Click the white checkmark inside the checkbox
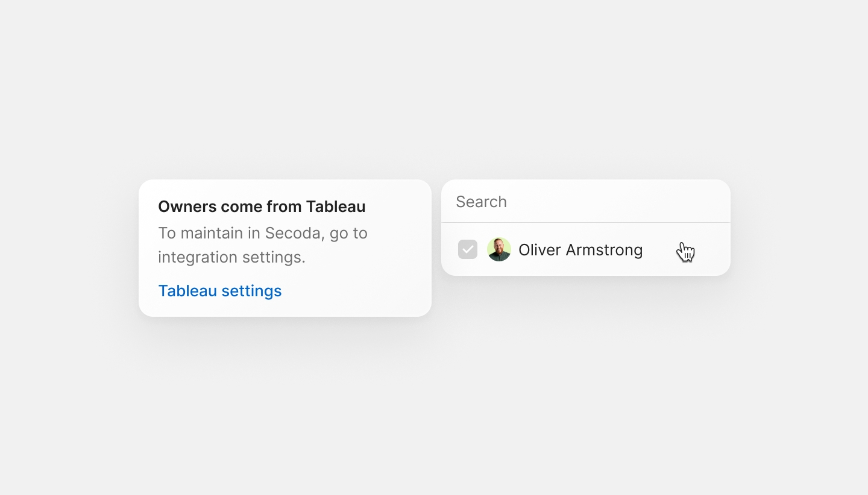Viewport: 868px width, 495px height. point(468,249)
